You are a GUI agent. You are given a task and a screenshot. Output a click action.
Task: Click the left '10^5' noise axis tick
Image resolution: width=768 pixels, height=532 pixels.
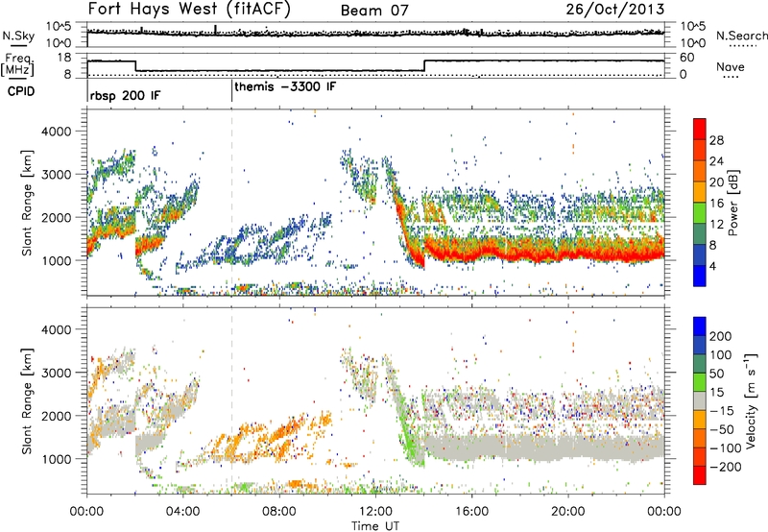pyautogui.click(x=59, y=26)
